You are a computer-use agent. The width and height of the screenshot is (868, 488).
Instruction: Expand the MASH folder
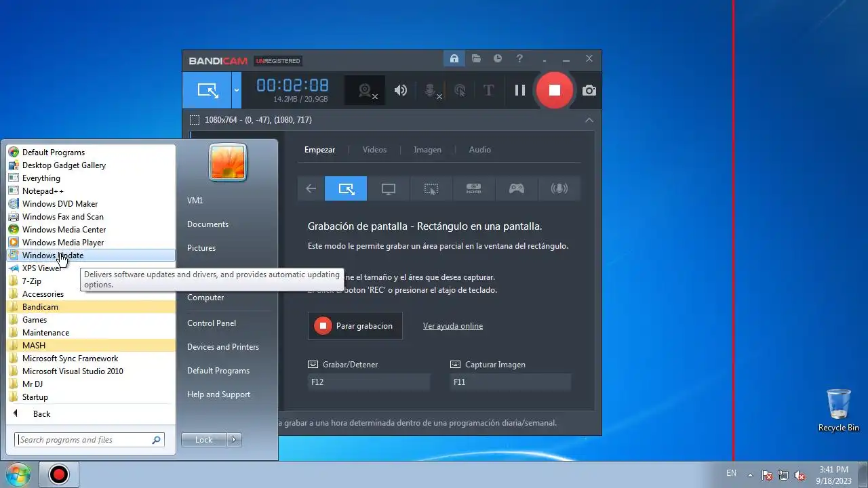[91, 346]
